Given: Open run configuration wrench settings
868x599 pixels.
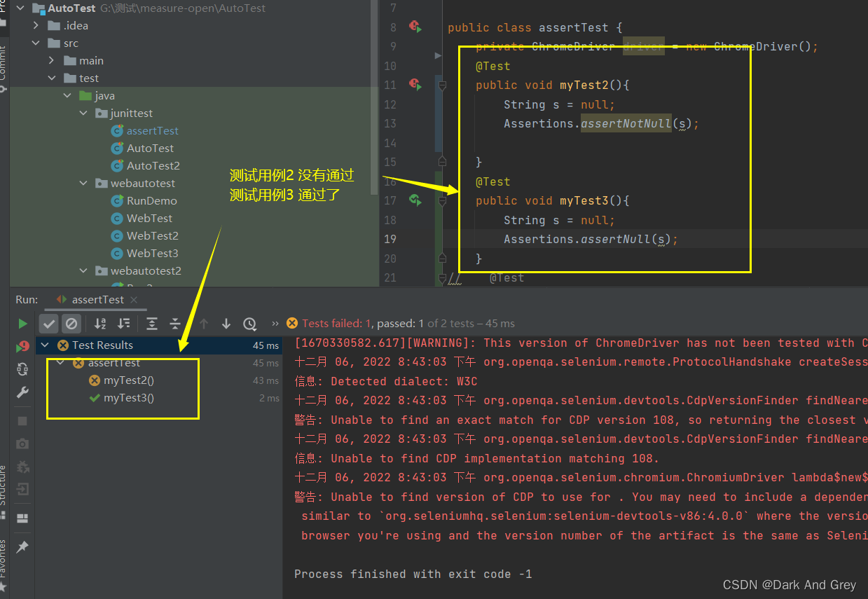Looking at the screenshot, I should pos(23,392).
